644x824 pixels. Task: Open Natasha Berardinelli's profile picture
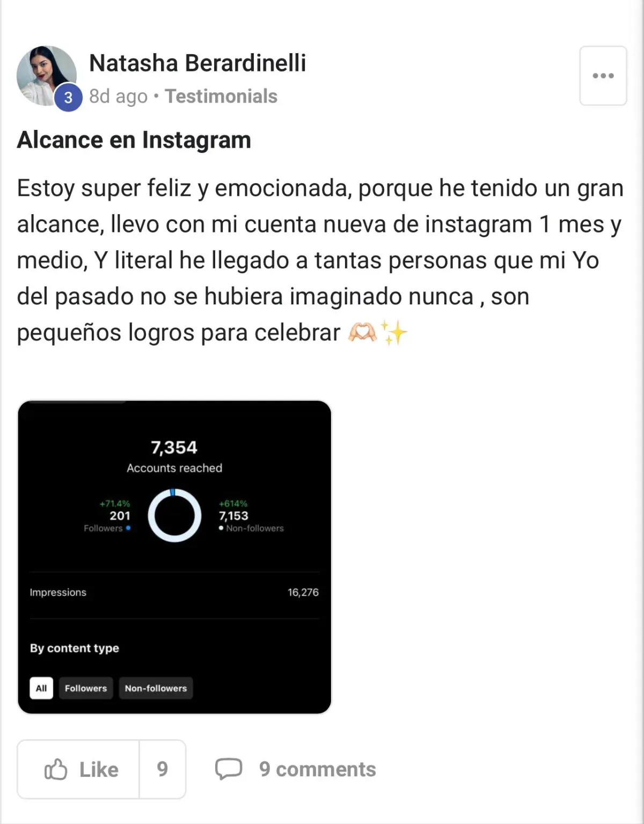pyautogui.click(x=47, y=76)
